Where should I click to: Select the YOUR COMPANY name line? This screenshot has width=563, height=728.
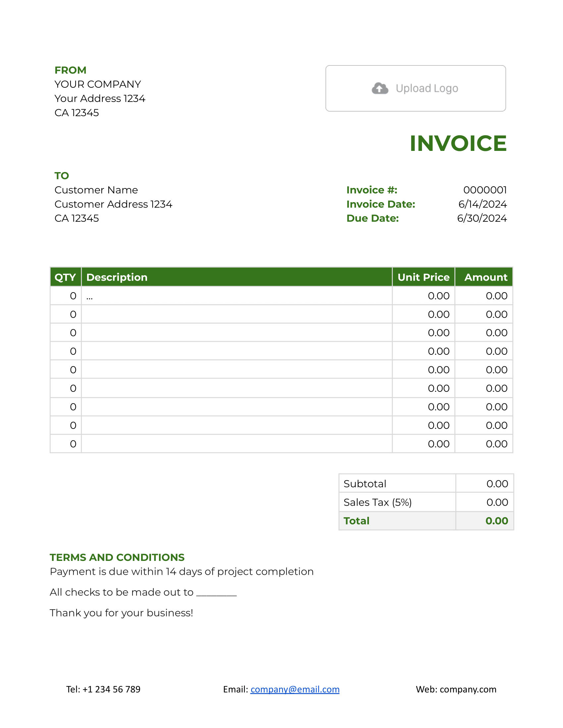[x=98, y=84]
